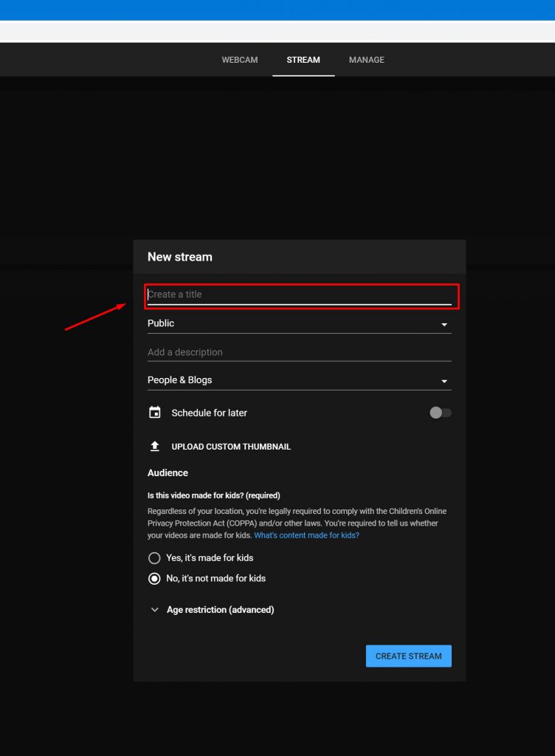The image size is (555, 756).
Task: Click 'Is this video made for kids? (required)' text
Action: click(213, 495)
